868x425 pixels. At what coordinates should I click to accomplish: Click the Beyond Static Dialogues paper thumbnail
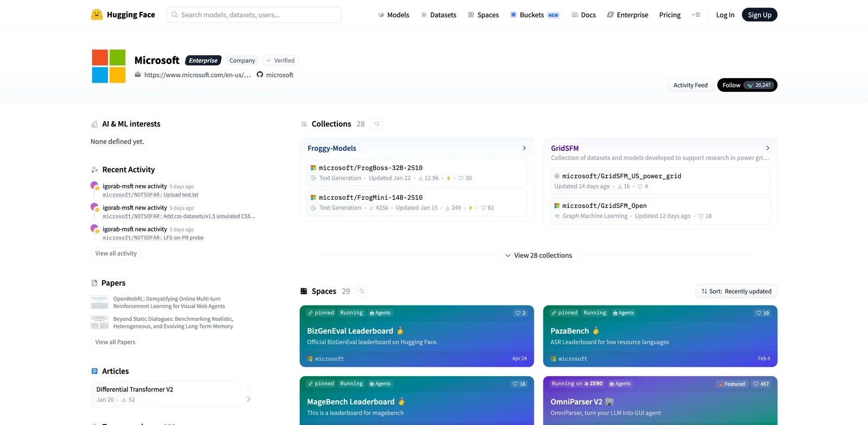100,322
